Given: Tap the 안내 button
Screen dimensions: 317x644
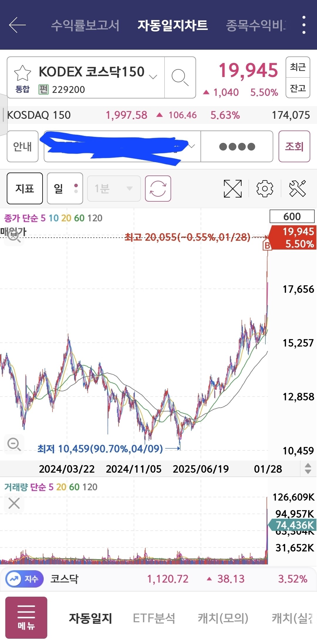Looking at the screenshot, I should coord(23,146).
